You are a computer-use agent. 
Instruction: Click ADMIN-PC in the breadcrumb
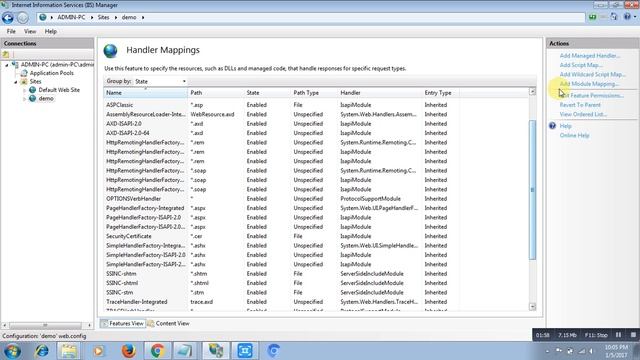coord(71,18)
